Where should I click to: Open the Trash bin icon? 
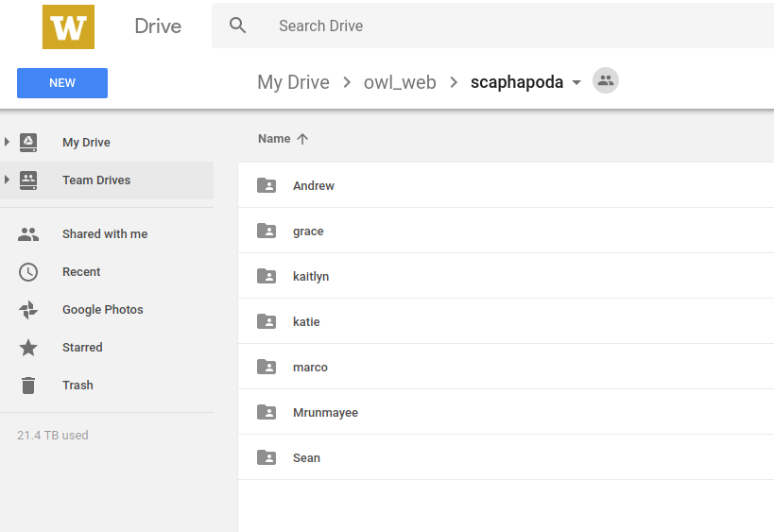pyautogui.click(x=28, y=386)
